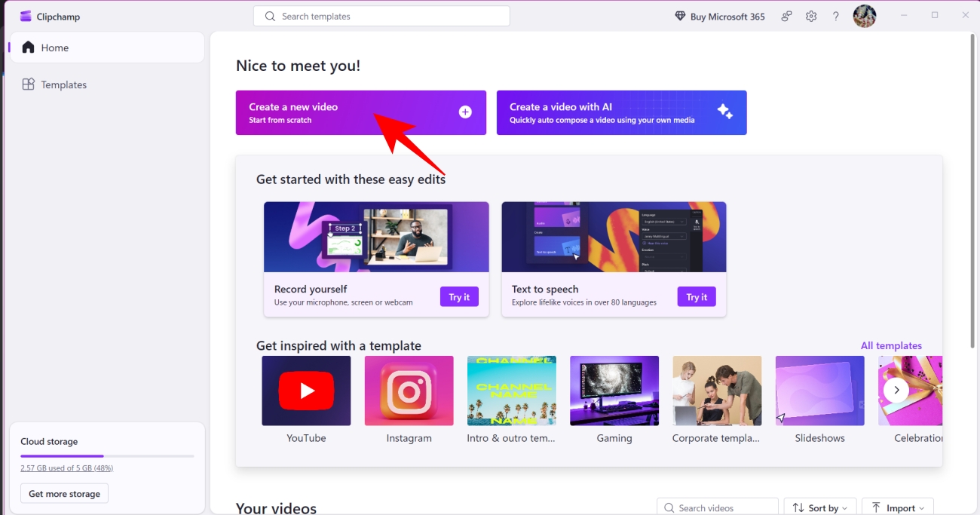Click the next arrow in template carousel
Viewport: 980px width, 515px height.
[x=896, y=390]
